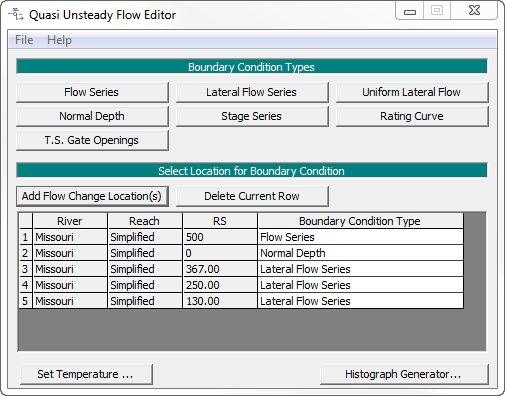Open the Help menu
Image resolution: width=505 pixels, height=396 pixels.
(59, 40)
